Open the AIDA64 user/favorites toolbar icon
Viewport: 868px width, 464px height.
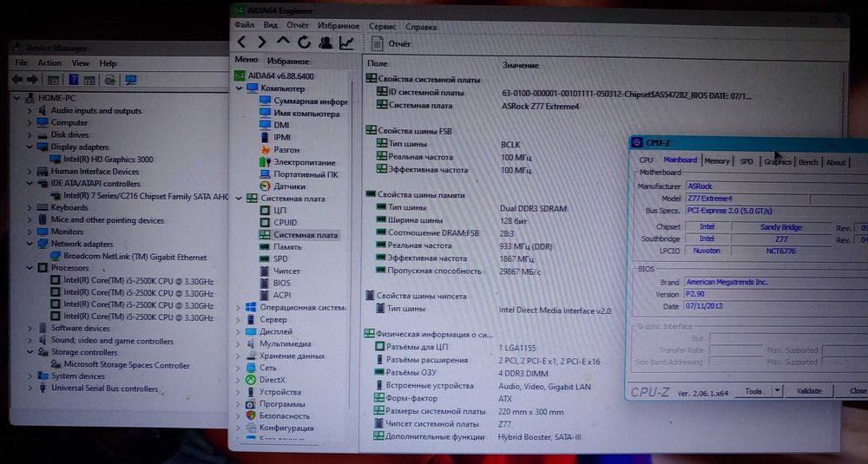tap(325, 42)
